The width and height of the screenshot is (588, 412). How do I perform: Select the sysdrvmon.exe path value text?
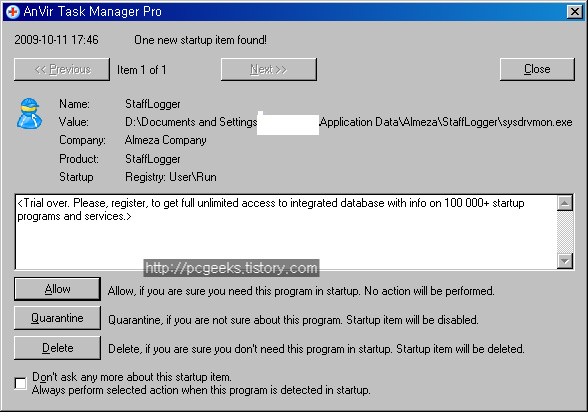[x=348, y=122]
